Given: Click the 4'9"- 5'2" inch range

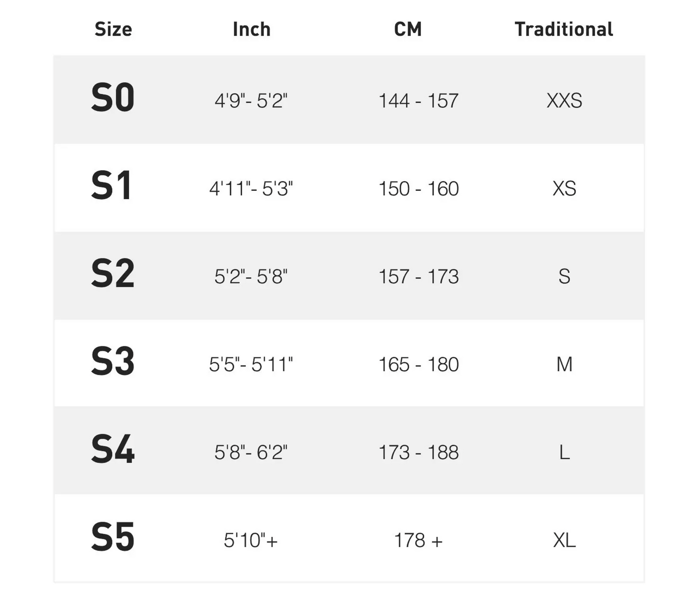Looking at the screenshot, I should 251,101.
